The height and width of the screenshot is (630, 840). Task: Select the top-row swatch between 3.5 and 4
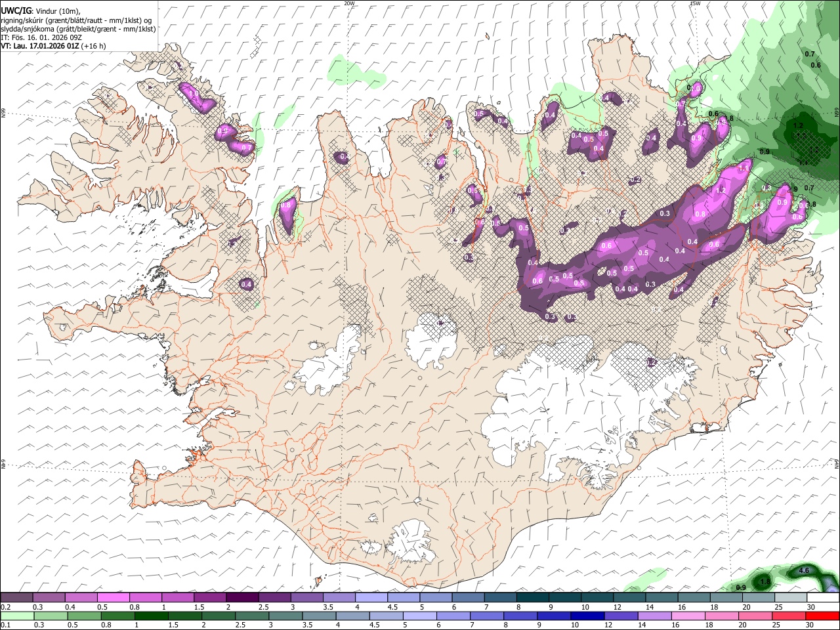pyautogui.click(x=339, y=597)
